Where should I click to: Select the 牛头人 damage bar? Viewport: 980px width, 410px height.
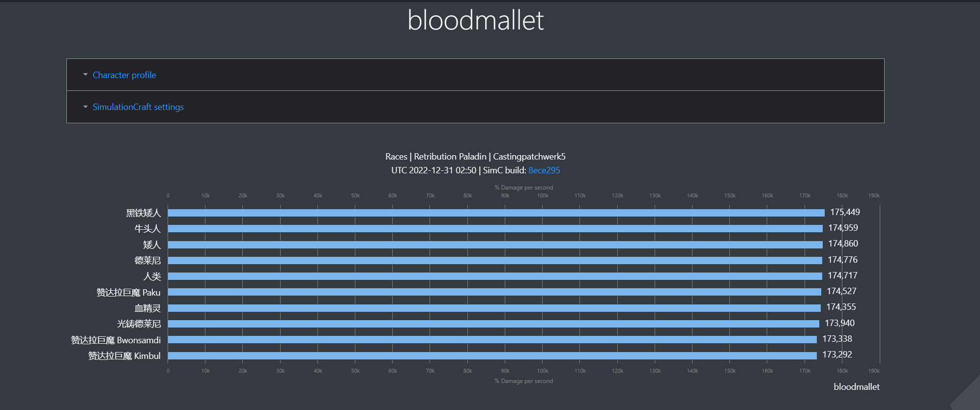[x=495, y=228]
